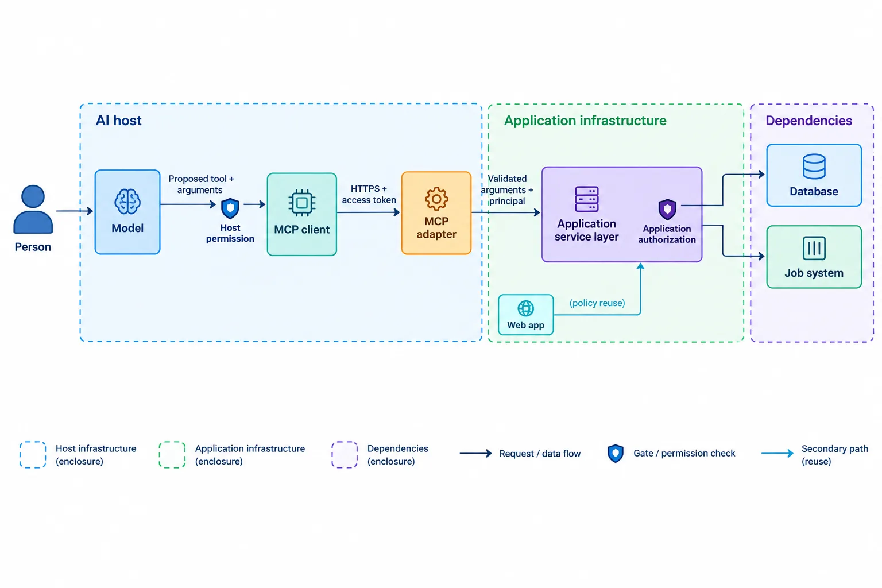Select the 'Application authorization' label text
The width and height of the screenshot is (882, 588).
(x=667, y=234)
